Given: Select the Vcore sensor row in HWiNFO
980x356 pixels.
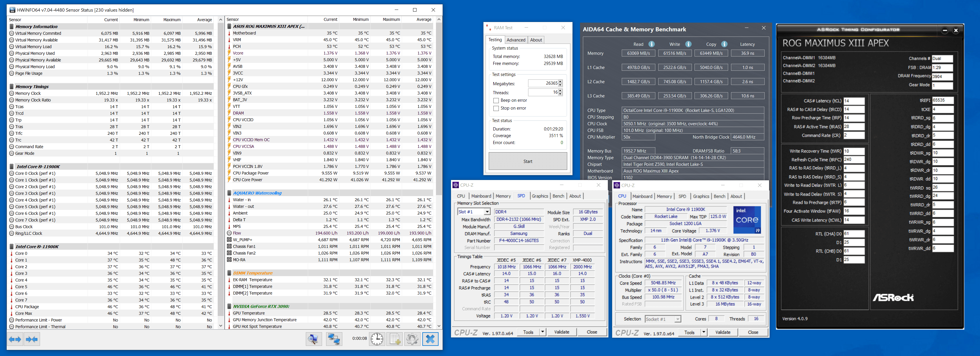Looking at the screenshot, I should (330, 53).
